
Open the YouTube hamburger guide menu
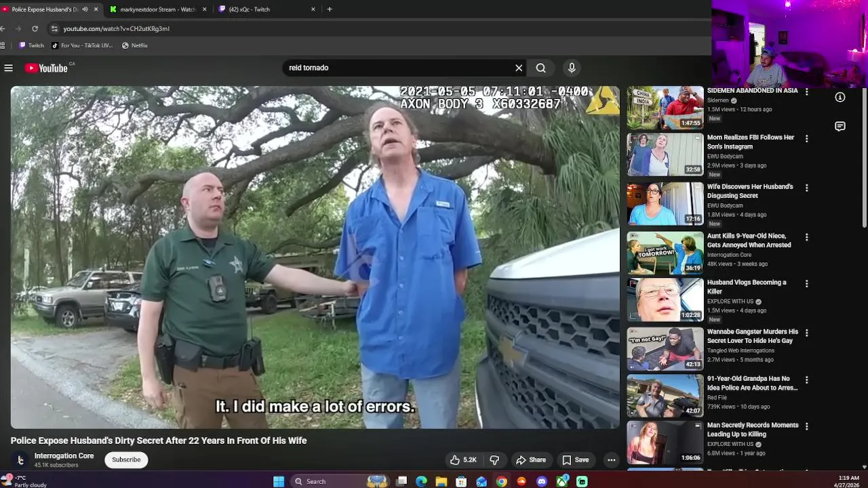(8, 68)
